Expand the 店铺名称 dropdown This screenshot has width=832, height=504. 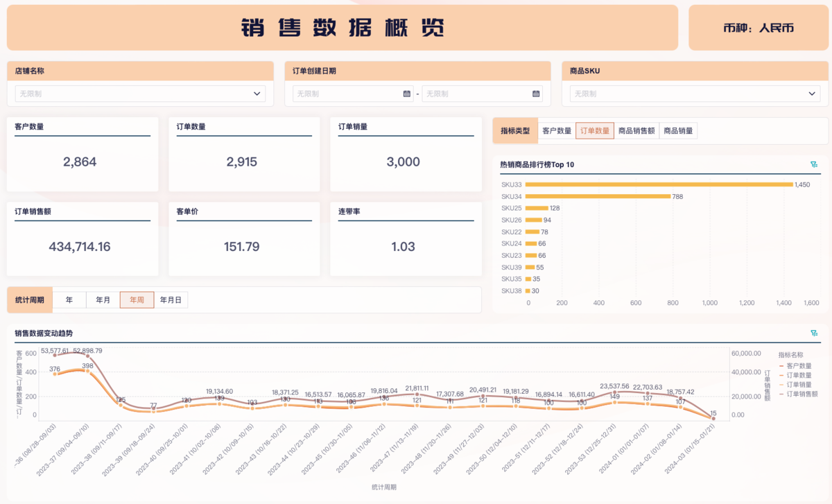pyautogui.click(x=257, y=94)
